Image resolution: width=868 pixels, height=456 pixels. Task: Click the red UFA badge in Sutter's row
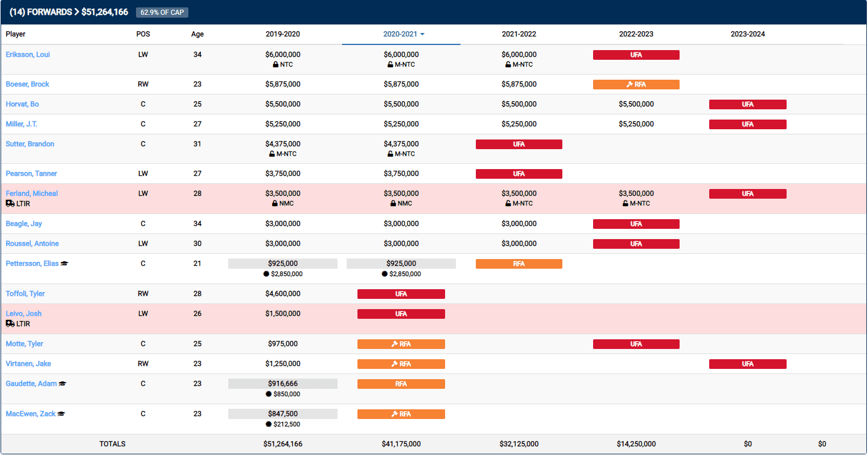(x=519, y=145)
